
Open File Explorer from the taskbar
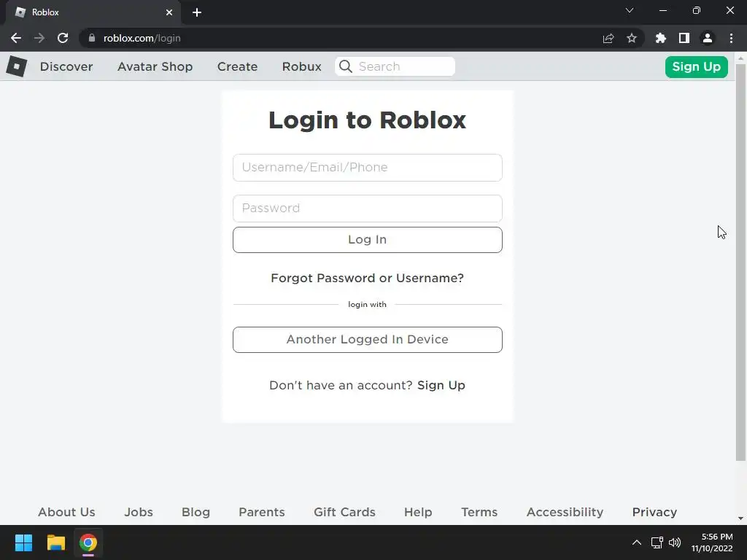(x=55, y=542)
